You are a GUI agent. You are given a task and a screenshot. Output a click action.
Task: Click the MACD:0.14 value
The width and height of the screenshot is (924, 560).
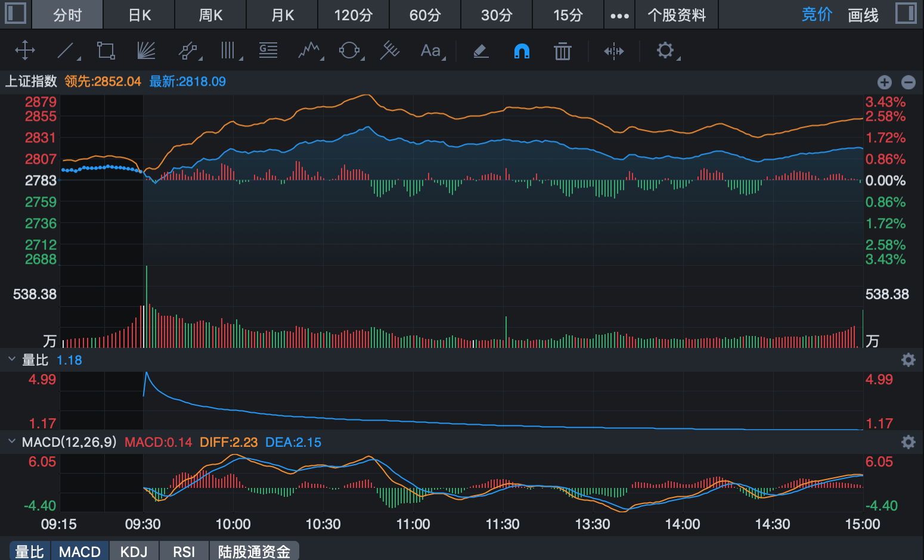(158, 442)
